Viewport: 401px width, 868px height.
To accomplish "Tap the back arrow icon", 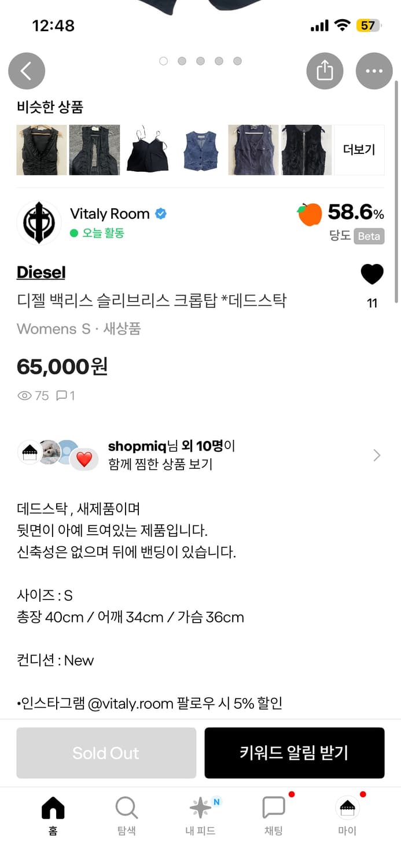I will click(27, 71).
